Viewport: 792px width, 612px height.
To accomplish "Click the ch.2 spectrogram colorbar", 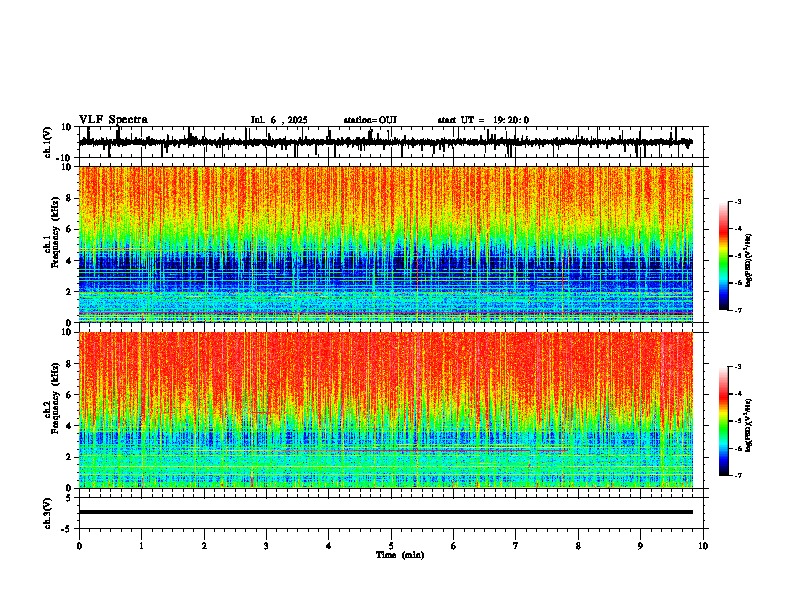I will click(723, 421).
